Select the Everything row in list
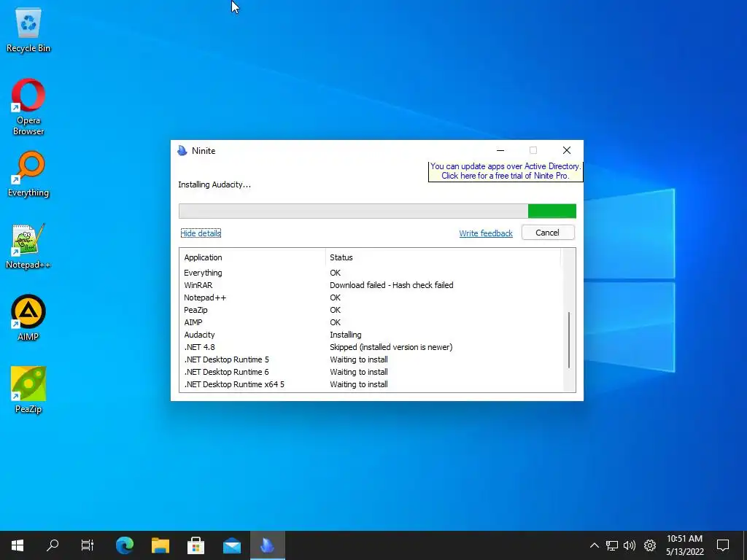This screenshot has height=560, width=747. 371,273
